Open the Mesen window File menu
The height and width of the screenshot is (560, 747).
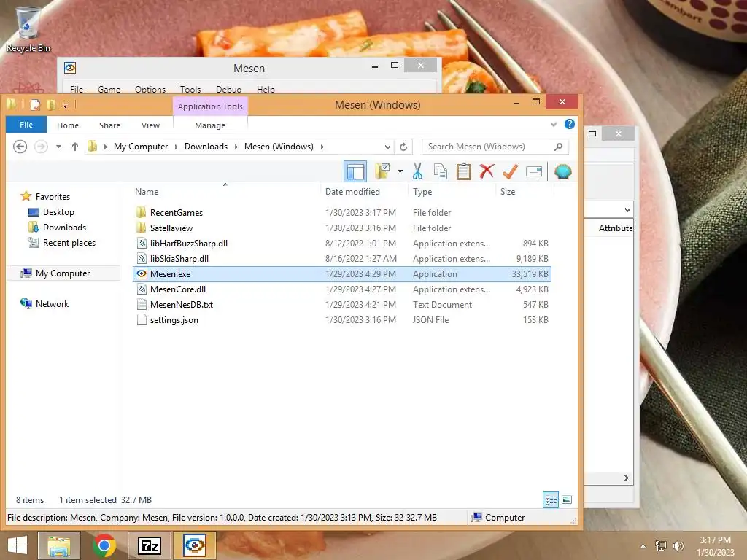[77, 89]
